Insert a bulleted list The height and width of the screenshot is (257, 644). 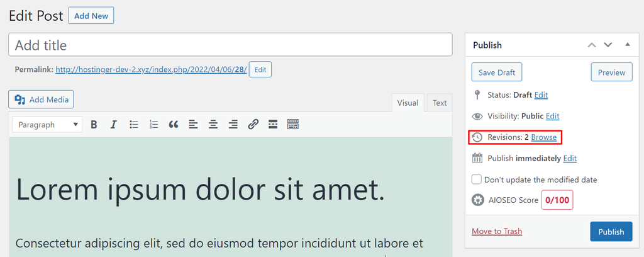(x=134, y=125)
